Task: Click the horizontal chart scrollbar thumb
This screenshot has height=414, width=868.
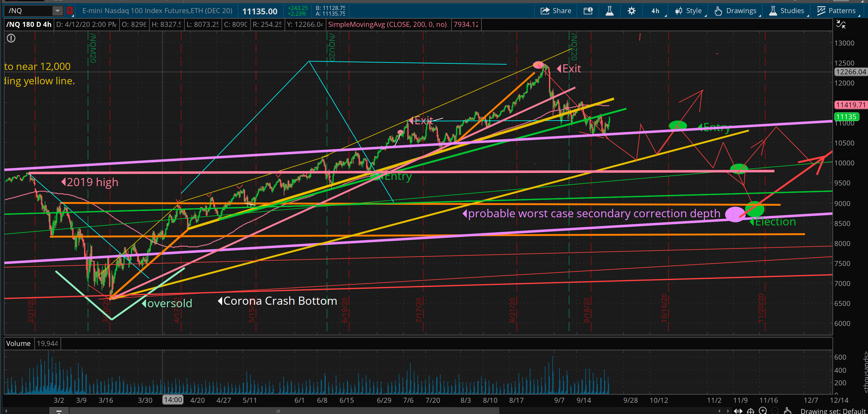Action: pyautogui.click(x=278, y=411)
